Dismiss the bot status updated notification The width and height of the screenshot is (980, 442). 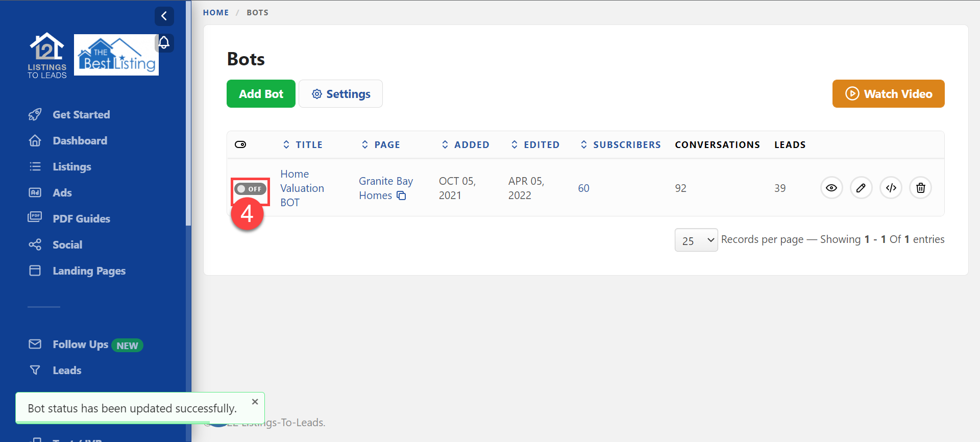255,402
